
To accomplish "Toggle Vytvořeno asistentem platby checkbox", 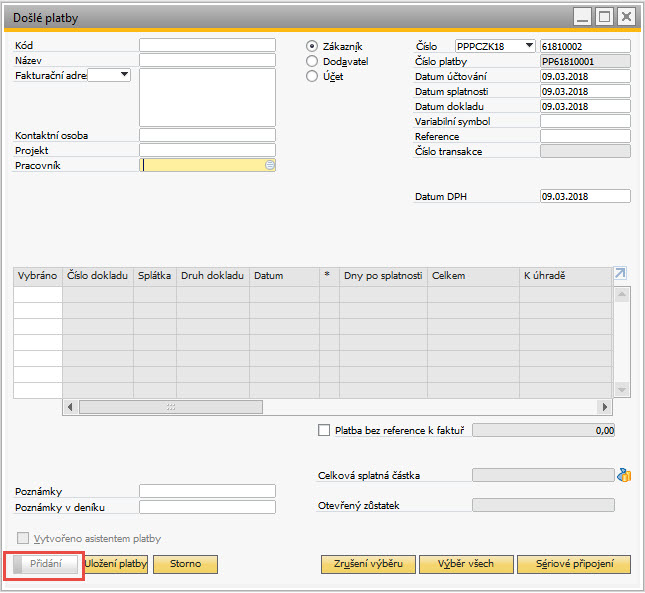I will pos(23,538).
